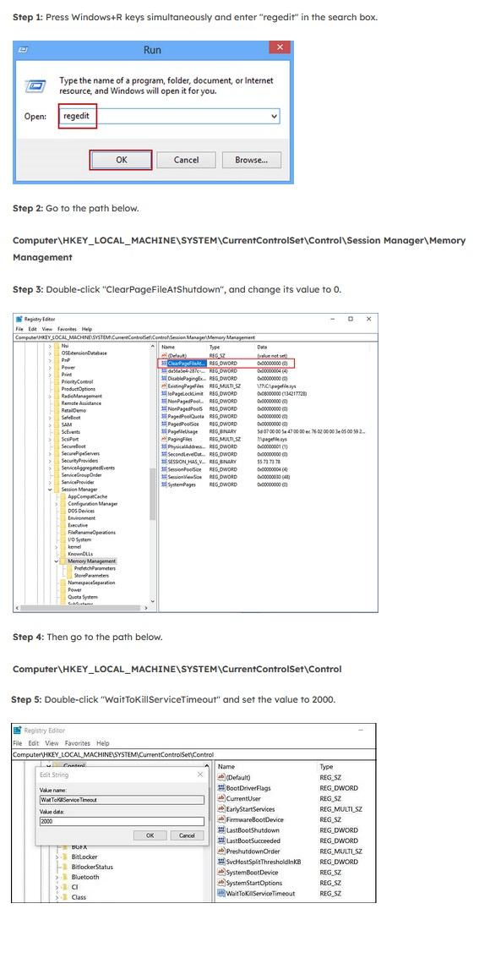Click the icon beside PagingFiles value
479x980 pixels.
click(164, 439)
